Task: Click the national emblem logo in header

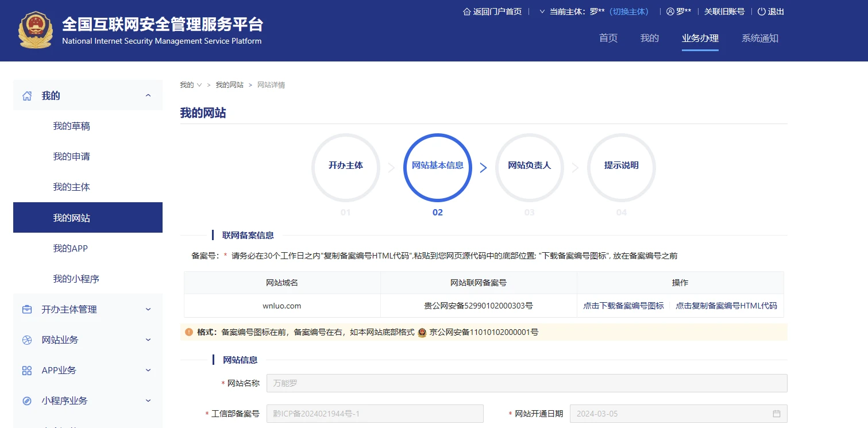Action: tap(35, 30)
